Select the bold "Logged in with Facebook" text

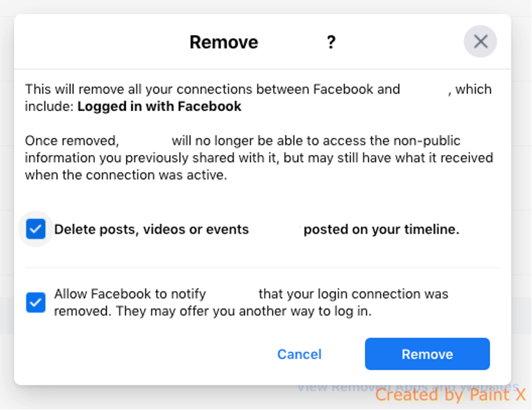pyautogui.click(x=159, y=107)
